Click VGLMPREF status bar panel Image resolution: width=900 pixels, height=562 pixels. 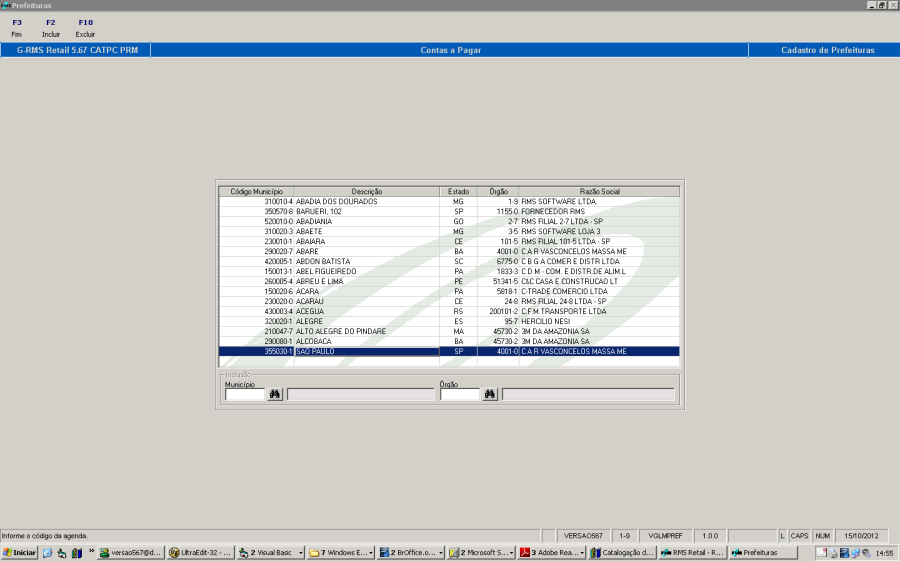(x=665, y=536)
